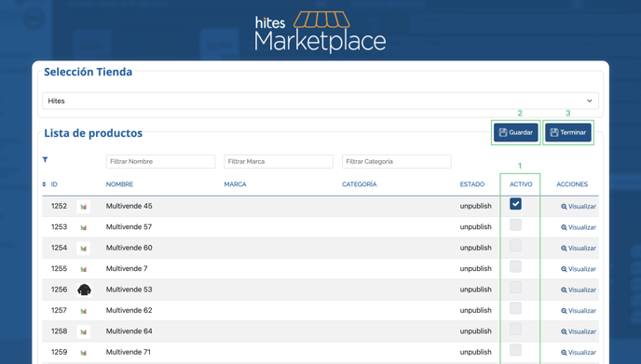Click the product thumbnail for Multivende 71

click(x=84, y=353)
